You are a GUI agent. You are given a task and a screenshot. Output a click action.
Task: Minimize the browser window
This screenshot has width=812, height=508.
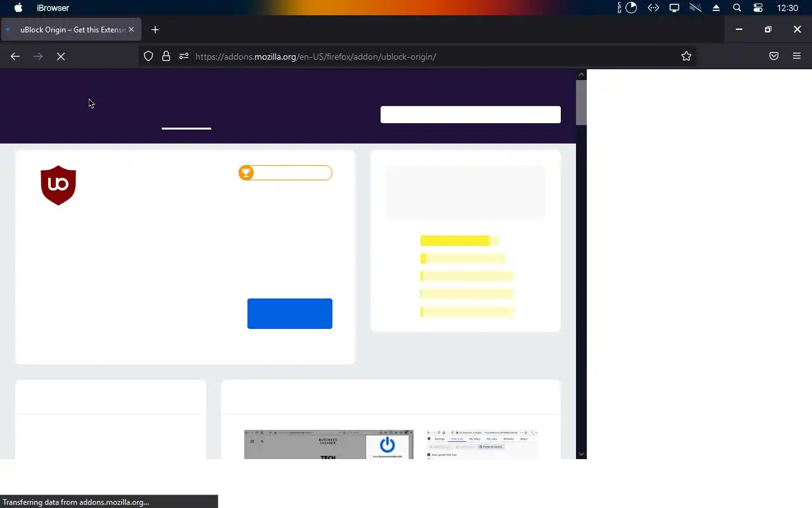(738, 29)
